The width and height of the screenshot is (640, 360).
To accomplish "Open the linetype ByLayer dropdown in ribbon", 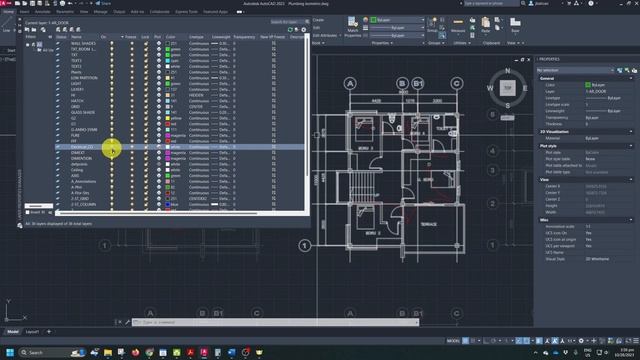I will click(398, 36).
